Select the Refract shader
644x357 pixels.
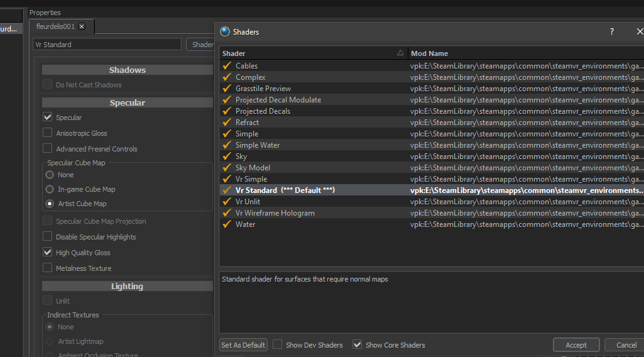(x=432, y=122)
